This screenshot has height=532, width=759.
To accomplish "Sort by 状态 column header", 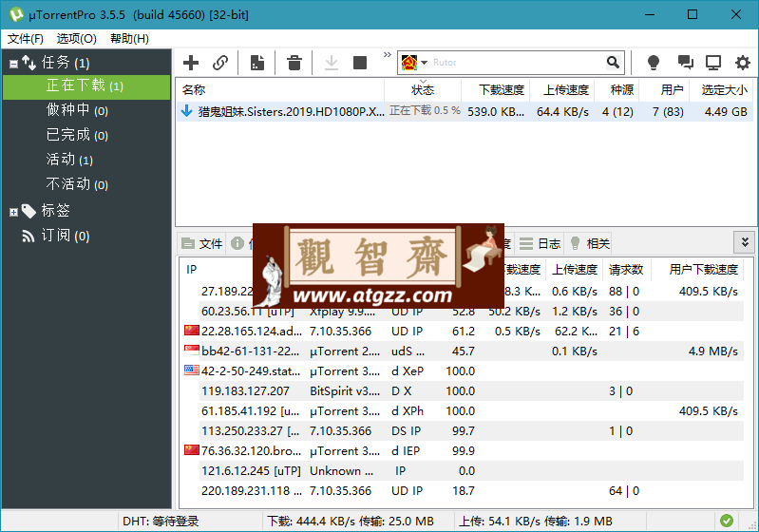I will (x=423, y=90).
